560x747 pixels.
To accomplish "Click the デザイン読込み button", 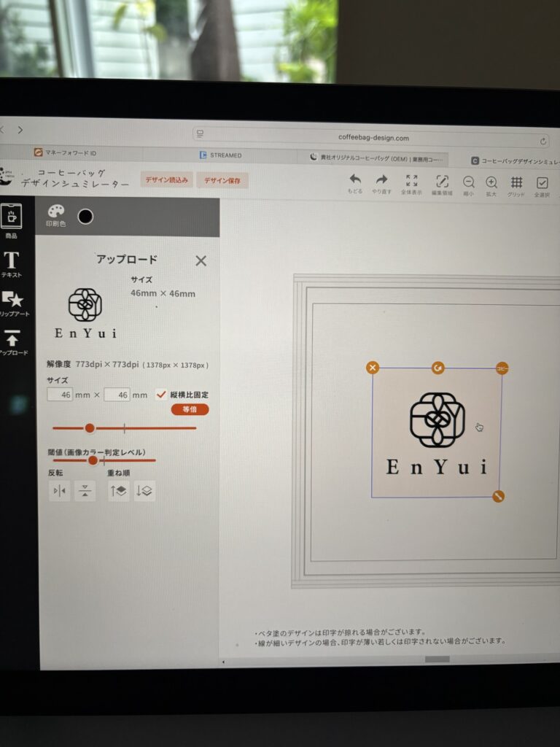I will click(x=167, y=179).
